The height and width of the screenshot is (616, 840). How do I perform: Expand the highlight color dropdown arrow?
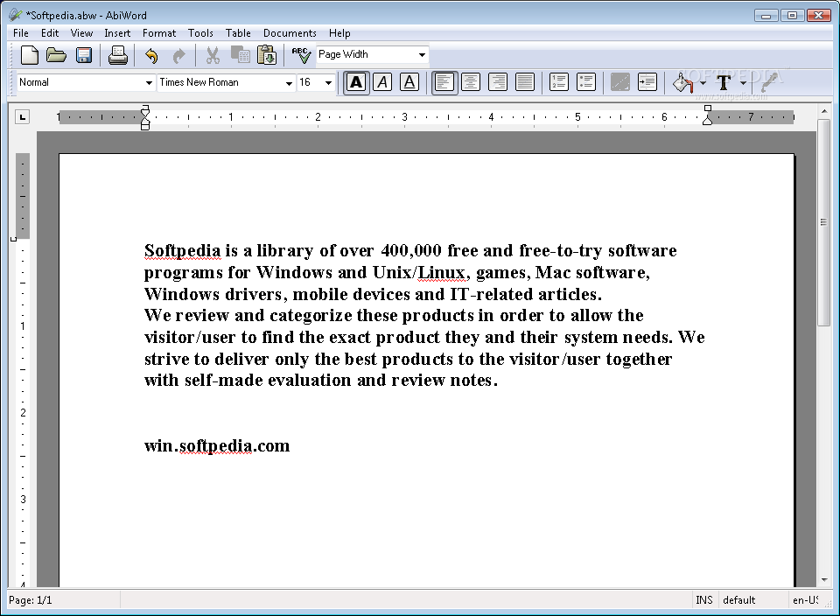pyautogui.click(x=703, y=83)
